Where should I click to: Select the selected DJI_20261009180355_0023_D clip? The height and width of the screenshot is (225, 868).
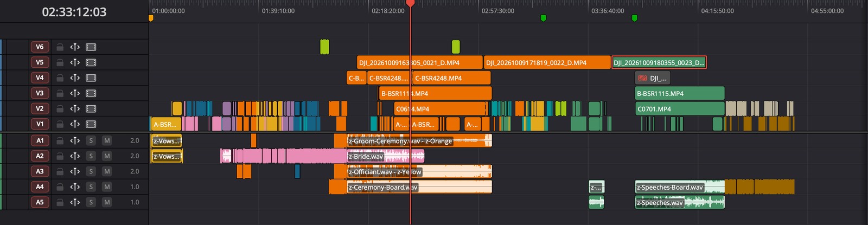(x=659, y=63)
